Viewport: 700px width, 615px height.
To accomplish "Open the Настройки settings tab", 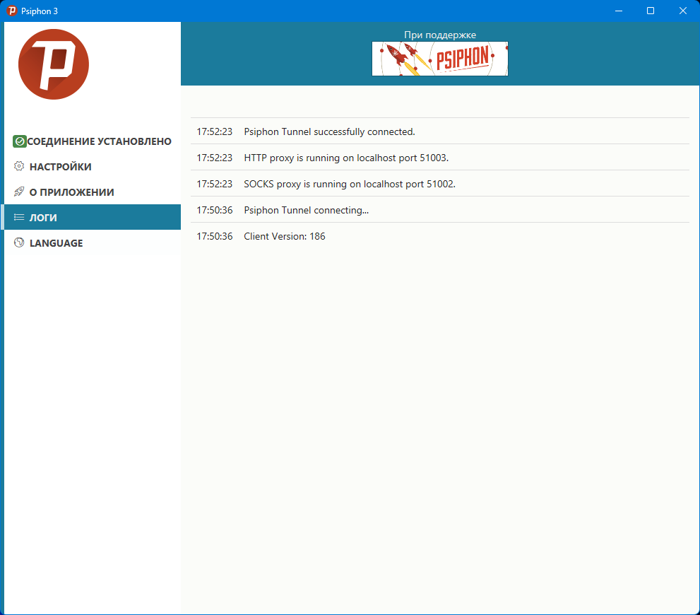I will click(x=93, y=167).
